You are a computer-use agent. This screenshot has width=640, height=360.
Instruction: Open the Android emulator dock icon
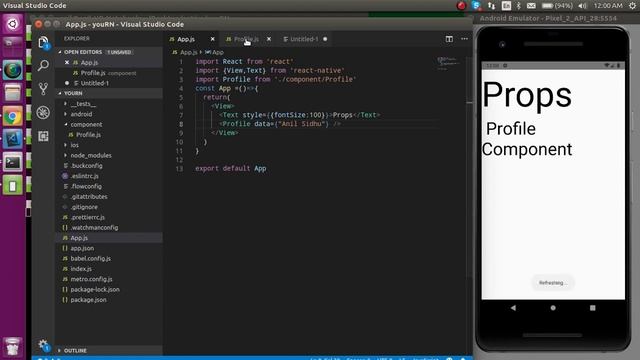point(12,185)
